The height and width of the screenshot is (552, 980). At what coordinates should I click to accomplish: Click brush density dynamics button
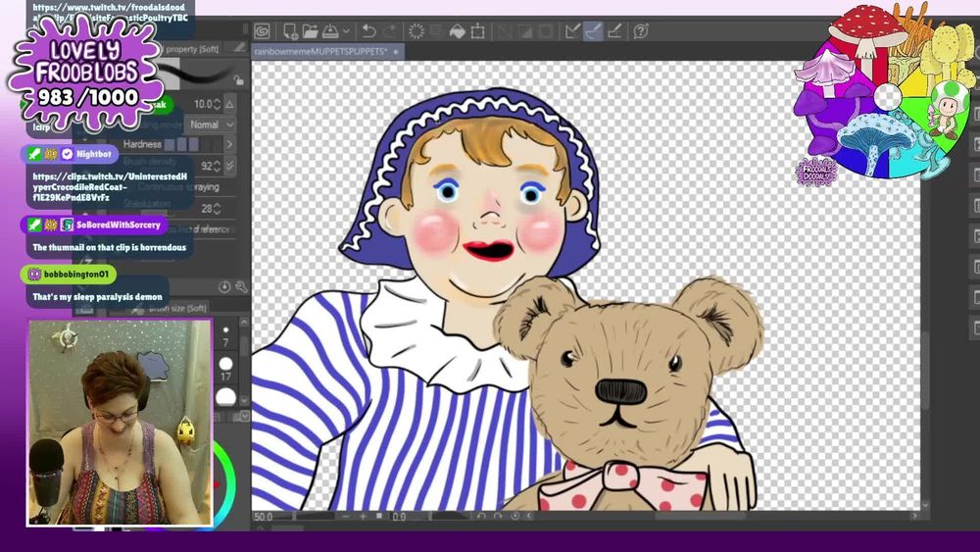pyautogui.click(x=230, y=166)
